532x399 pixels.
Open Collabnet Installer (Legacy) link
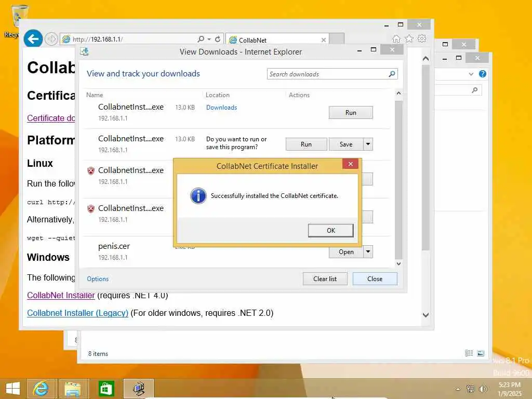tap(78, 313)
